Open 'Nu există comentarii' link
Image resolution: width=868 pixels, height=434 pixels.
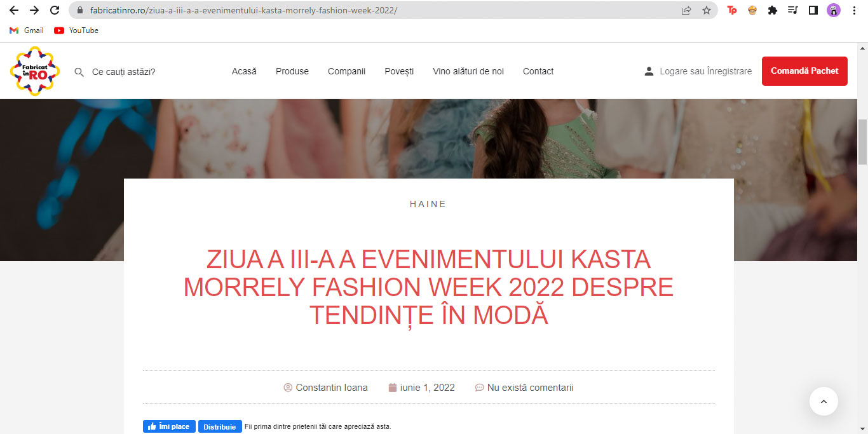[x=531, y=388]
